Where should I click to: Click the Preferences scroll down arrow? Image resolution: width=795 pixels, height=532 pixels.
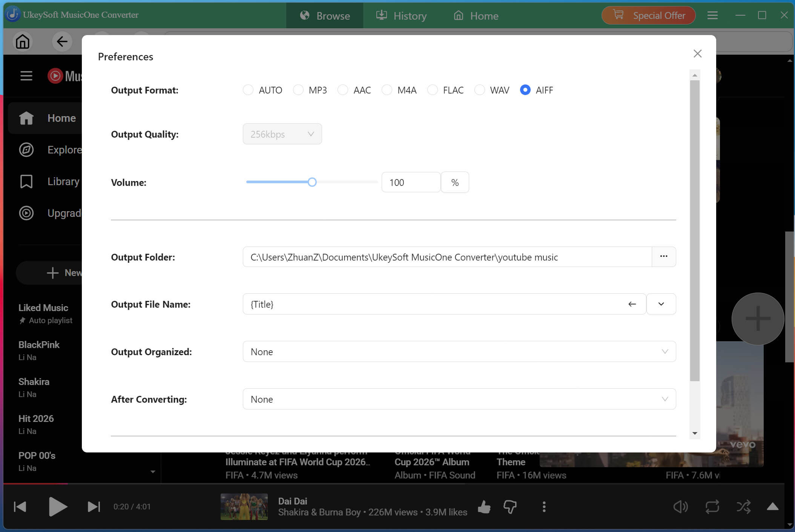tap(695, 433)
